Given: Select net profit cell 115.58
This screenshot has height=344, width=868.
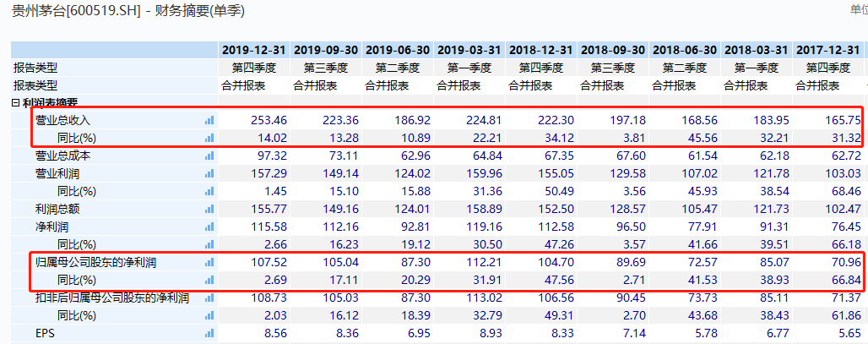Looking at the screenshot, I should coord(269,227).
